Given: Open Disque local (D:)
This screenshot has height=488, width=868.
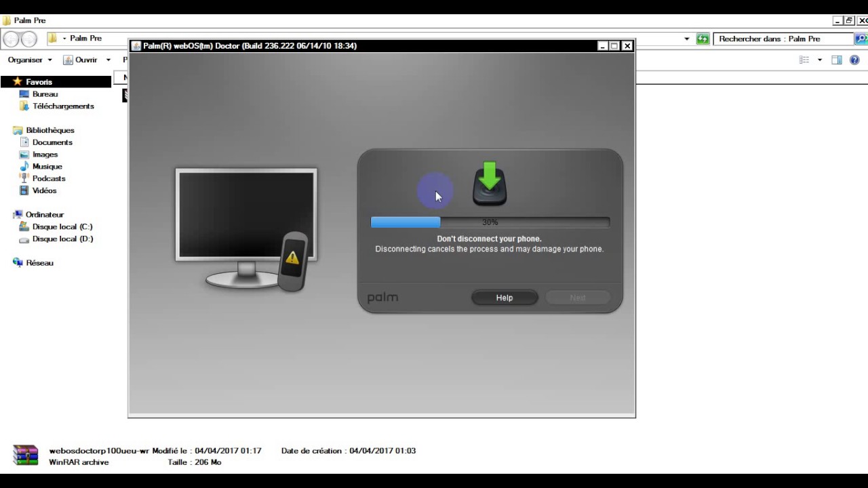Looking at the screenshot, I should 62,239.
